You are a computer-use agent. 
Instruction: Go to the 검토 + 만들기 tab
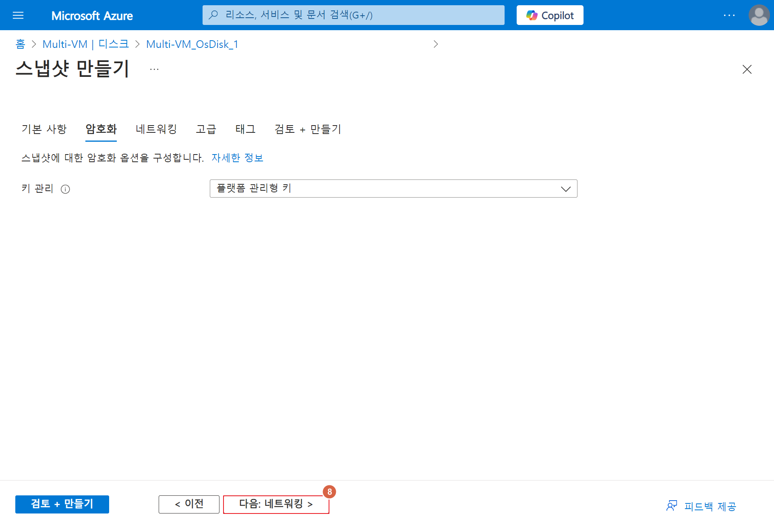click(x=308, y=129)
